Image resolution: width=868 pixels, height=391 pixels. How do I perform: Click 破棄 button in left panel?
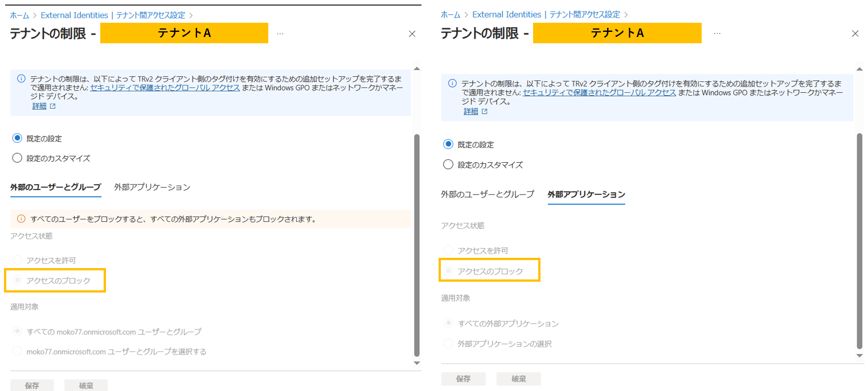(86, 385)
